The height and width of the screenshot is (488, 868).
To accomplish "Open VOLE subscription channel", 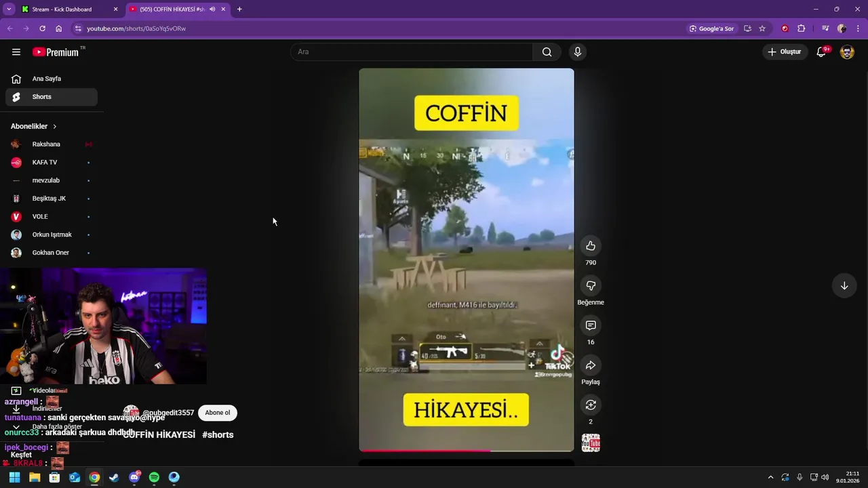I will 52,217.
